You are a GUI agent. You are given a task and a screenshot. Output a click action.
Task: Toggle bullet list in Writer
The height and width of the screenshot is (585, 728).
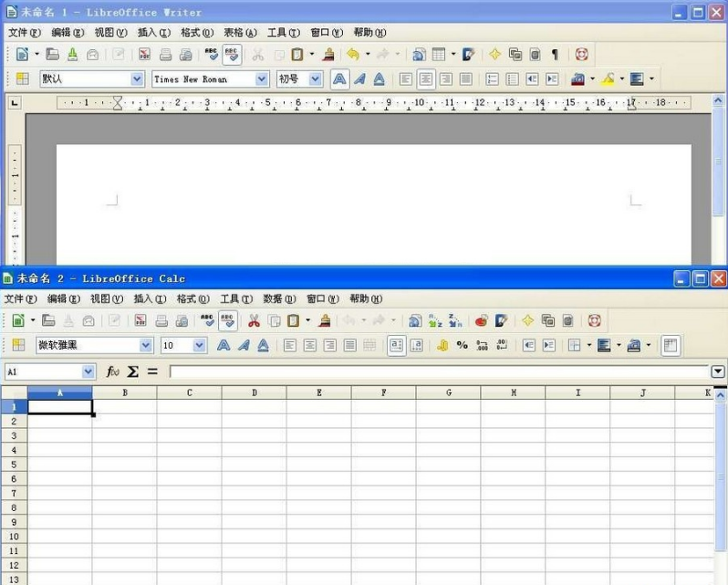pyautogui.click(x=512, y=78)
